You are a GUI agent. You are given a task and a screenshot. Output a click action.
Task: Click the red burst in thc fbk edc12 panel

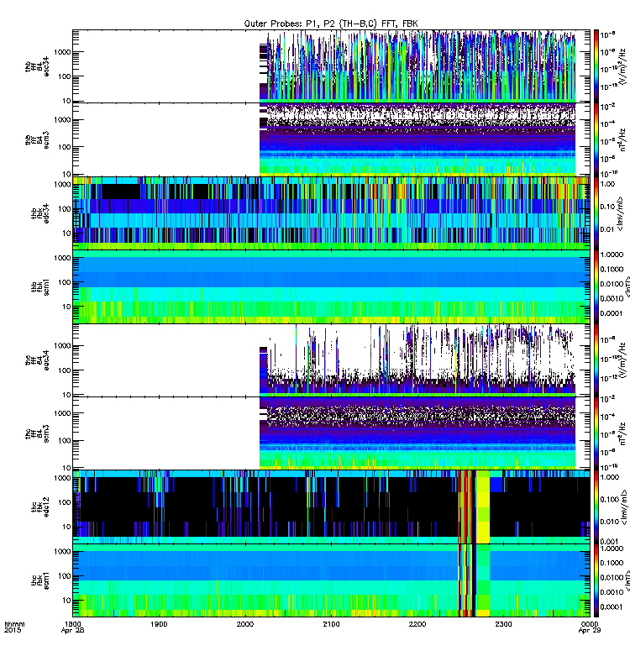click(467, 507)
